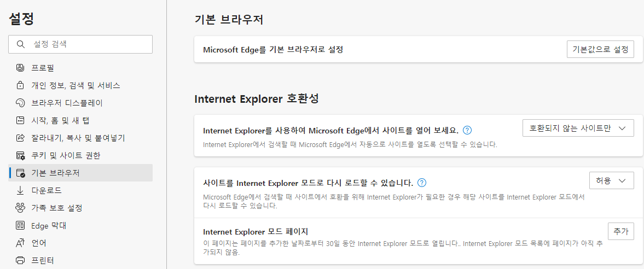
Task: Click the family icon for 가족 보호 설정
Action: pos(20,208)
